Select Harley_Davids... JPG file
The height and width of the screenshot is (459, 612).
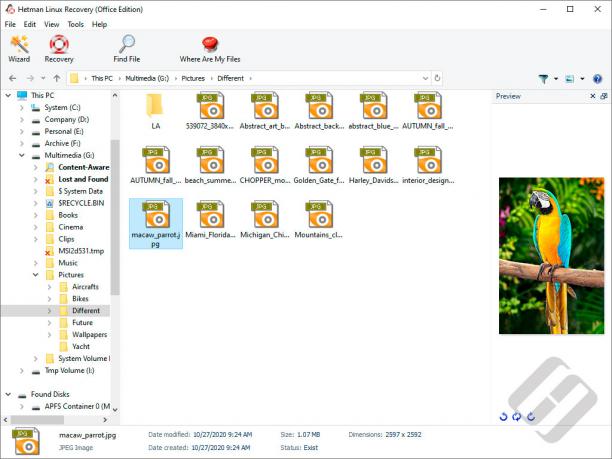[374, 165]
